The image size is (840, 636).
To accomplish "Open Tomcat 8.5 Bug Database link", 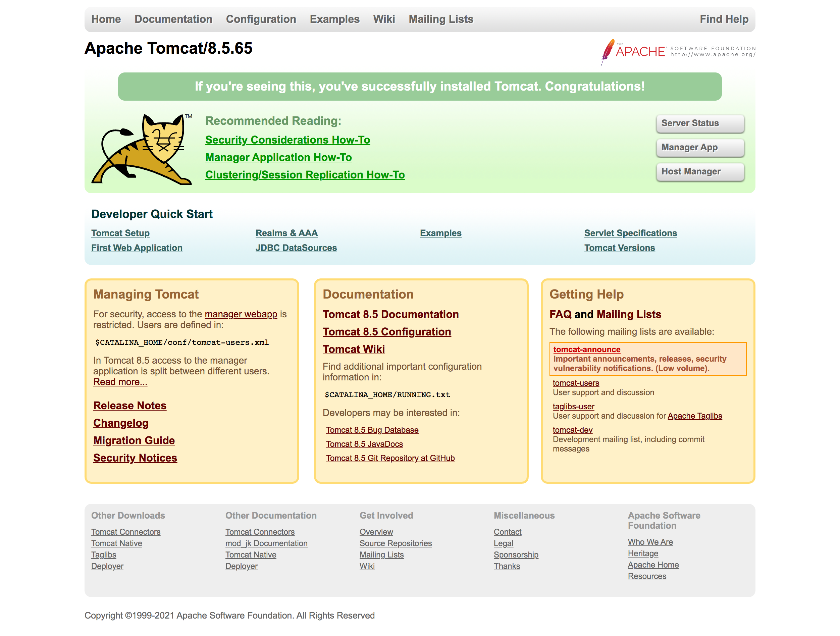I will [372, 430].
